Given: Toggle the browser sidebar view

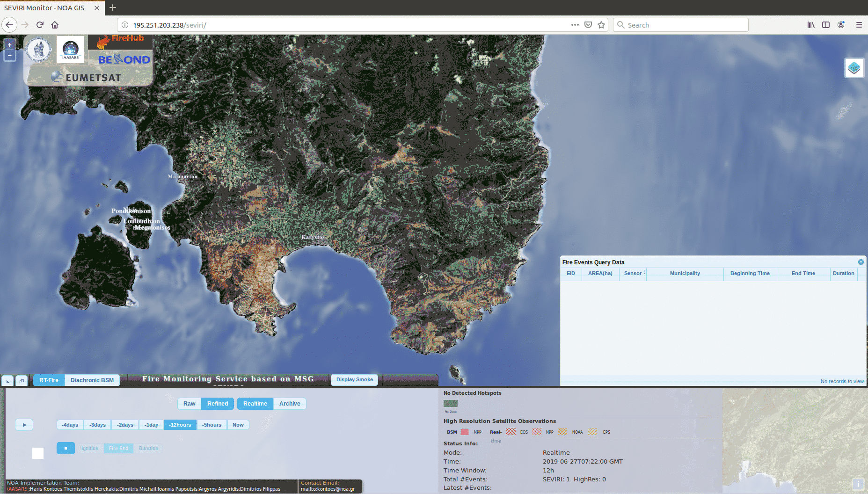Looking at the screenshot, I should point(826,25).
